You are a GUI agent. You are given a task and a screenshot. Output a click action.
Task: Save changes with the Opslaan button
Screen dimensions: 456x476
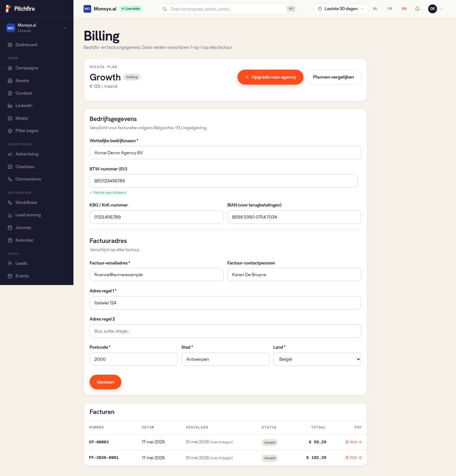point(105,382)
